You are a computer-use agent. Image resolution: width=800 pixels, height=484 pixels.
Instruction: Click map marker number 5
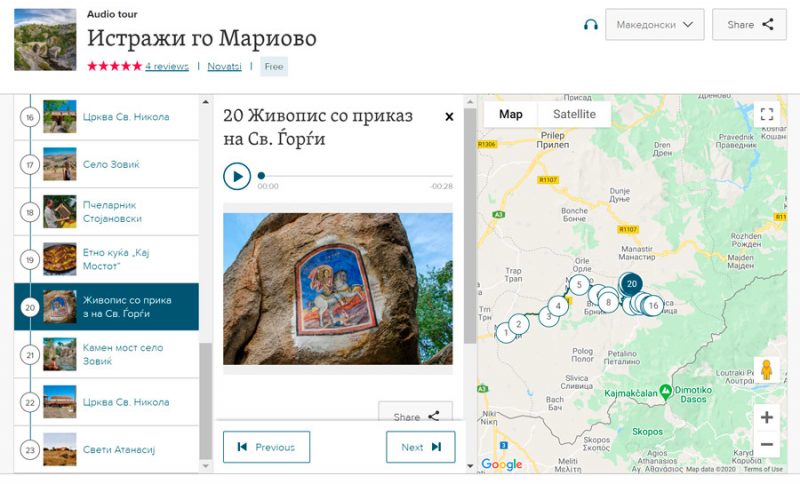(x=579, y=285)
